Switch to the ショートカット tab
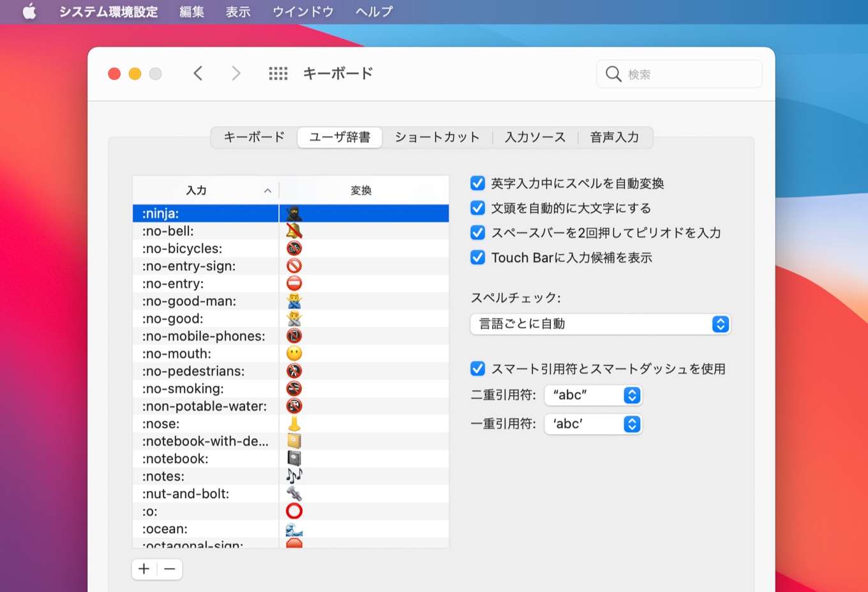This screenshot has width=868, height=592. click(x=437, y=137)
